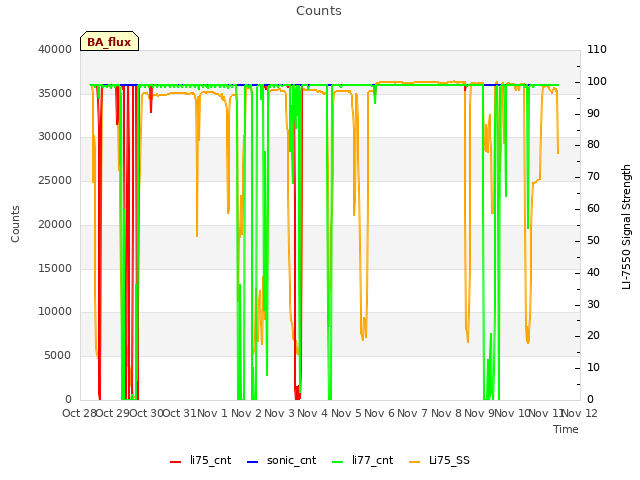Click the 80 right axis tick

coord(593,145)
